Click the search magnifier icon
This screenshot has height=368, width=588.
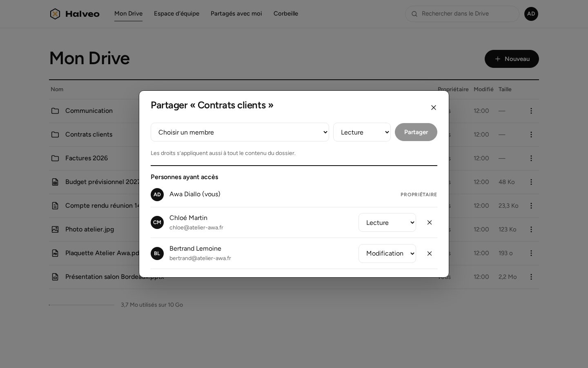(414, 14)
